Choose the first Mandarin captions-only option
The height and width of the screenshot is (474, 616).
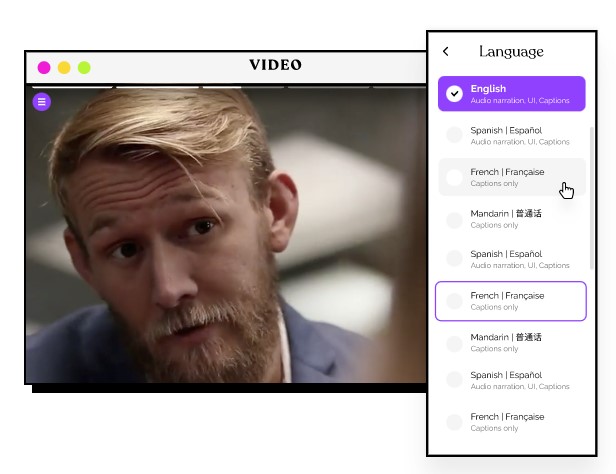click(510, 218)
